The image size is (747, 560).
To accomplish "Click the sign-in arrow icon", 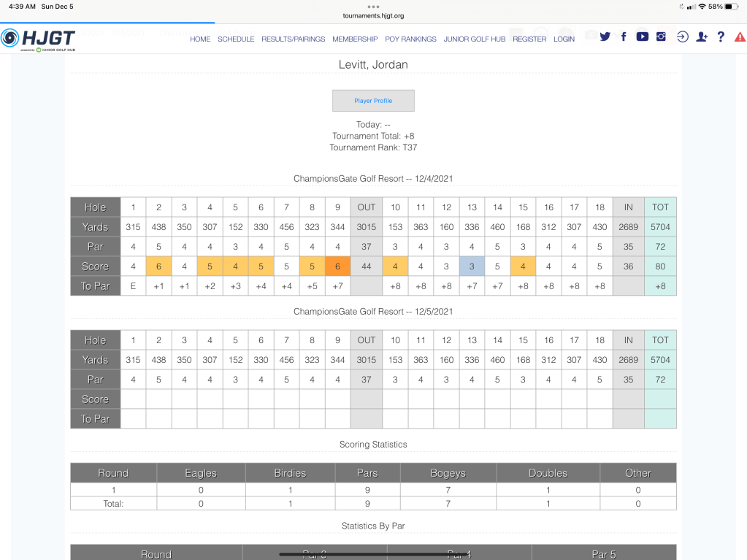I will click(x=682, y=37).
